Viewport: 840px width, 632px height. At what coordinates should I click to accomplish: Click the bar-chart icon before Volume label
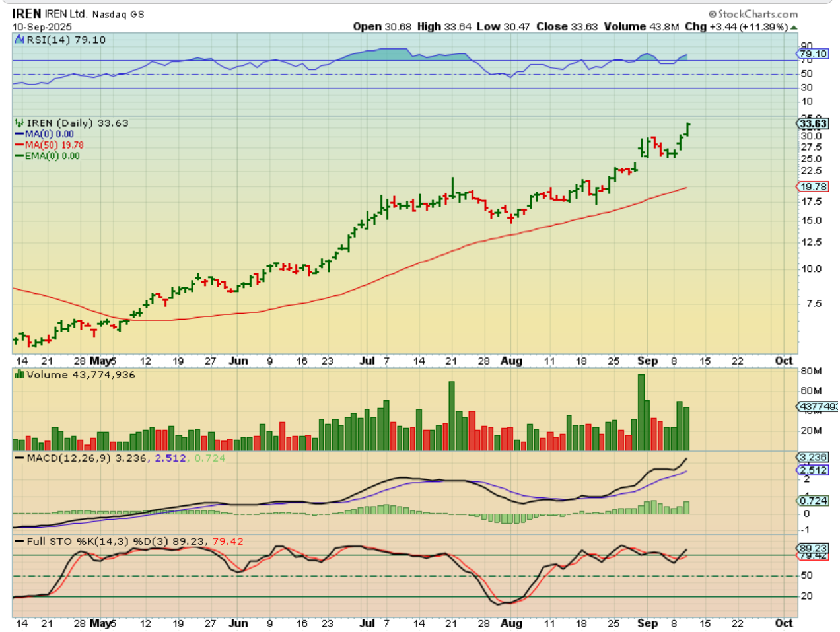pos(19,374)
